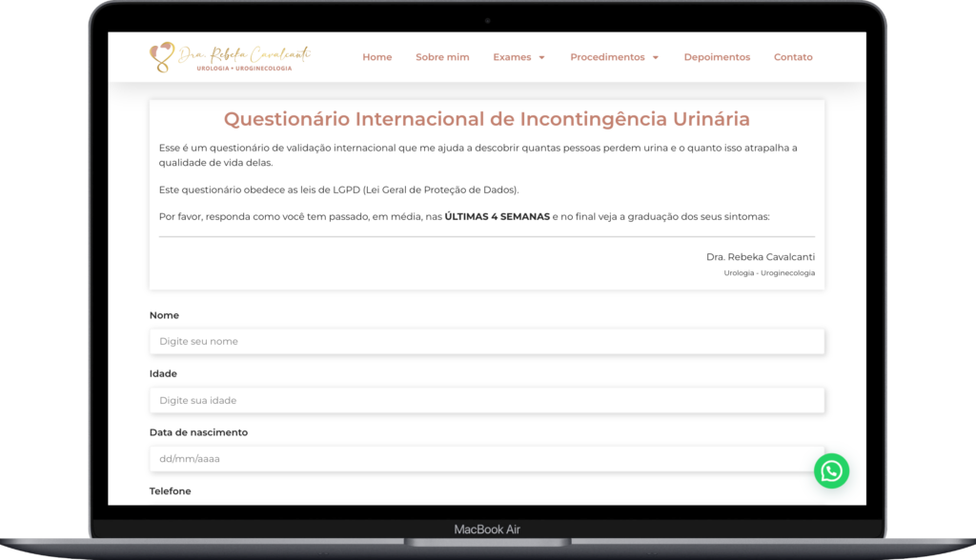Click the Dra. Rebeka Cavalcanti signature text

point(760,257)
